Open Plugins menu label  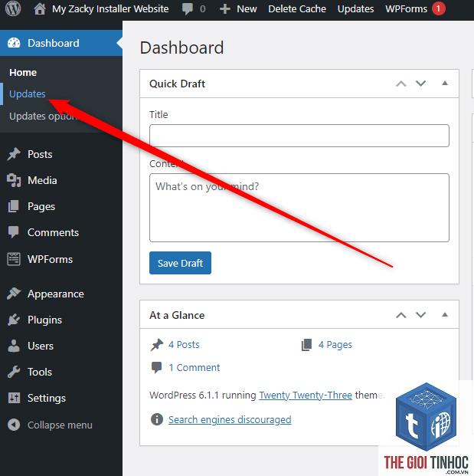(44, 320)
